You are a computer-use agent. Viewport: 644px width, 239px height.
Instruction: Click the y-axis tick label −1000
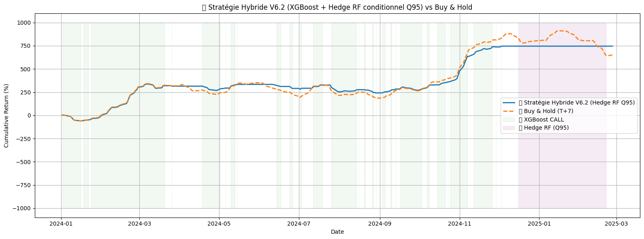[22, 208]
